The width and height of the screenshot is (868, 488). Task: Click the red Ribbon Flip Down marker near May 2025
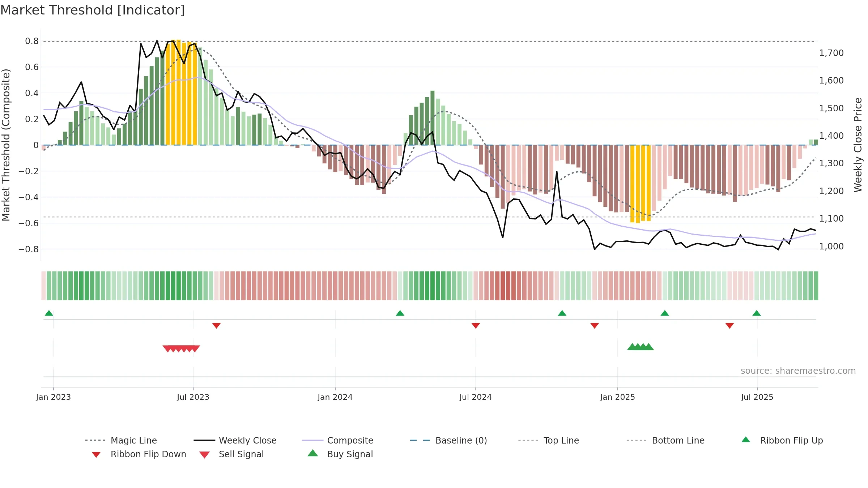point(729,326)
